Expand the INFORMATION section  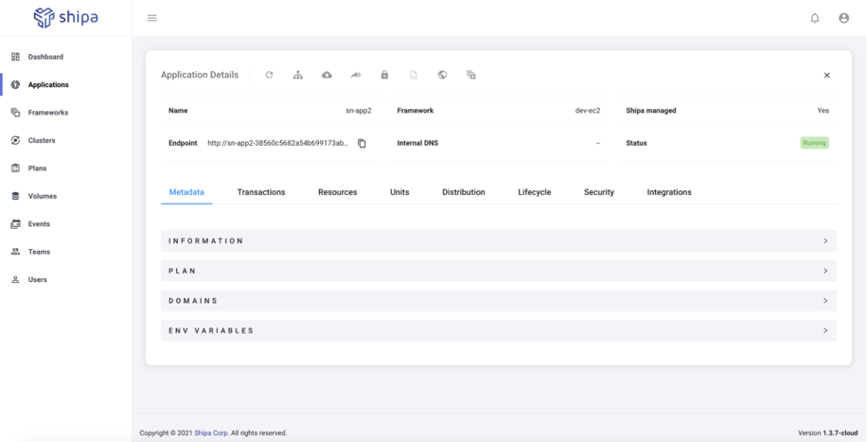(x=498, y=241)
